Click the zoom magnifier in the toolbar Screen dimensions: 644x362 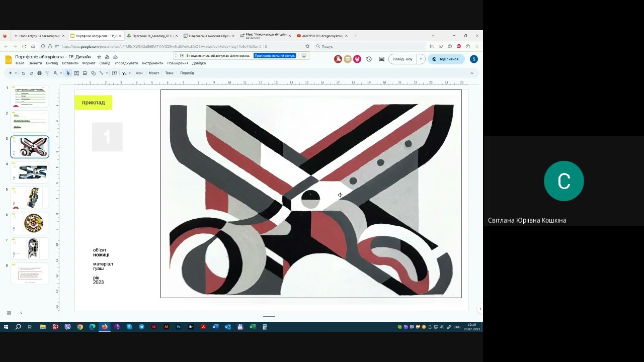pyautogui.click(x=55, y=73)
